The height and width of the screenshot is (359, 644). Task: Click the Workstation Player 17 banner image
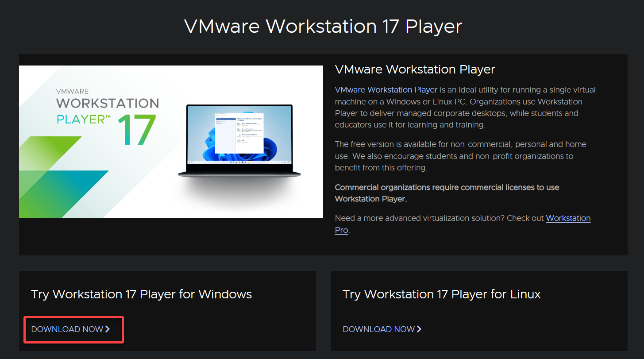point(171,142)
